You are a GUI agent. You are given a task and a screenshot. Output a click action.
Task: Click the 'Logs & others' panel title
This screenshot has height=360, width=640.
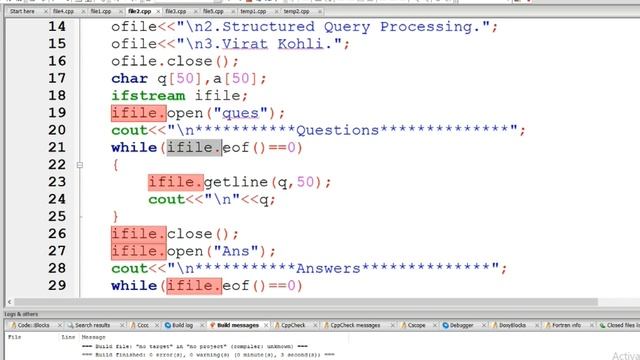21,314
